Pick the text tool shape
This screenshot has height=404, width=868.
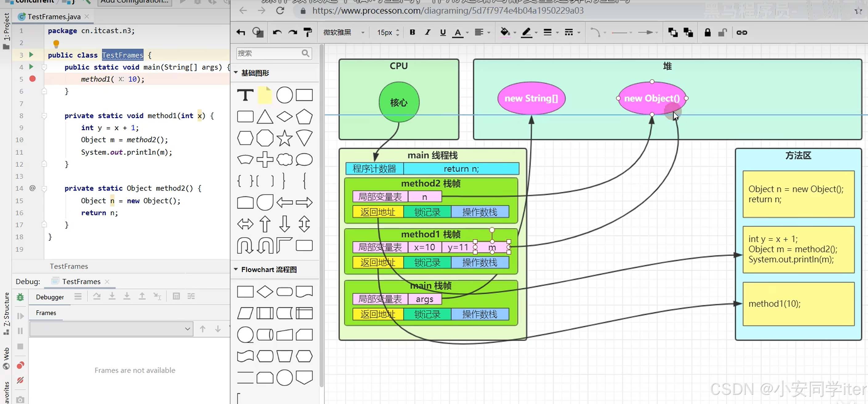pos(245,95)
